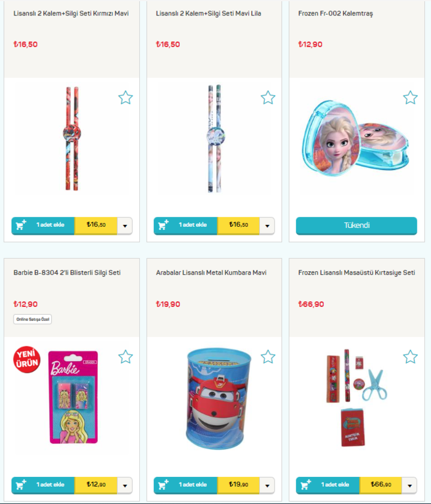The height and width of the screenshot is (504, 431).
Task: Toggle favorite star on Mavi Lila pencil set
Action: [x=268, y=98]
